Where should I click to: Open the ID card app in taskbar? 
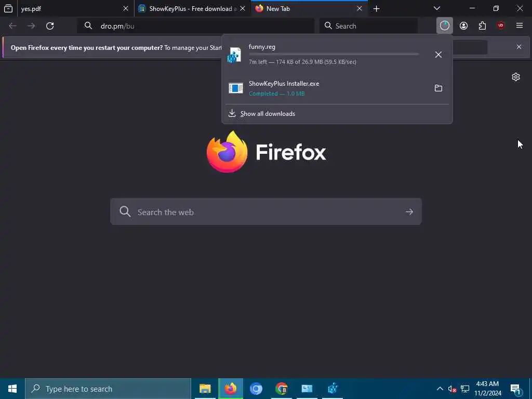coord(307,389)
